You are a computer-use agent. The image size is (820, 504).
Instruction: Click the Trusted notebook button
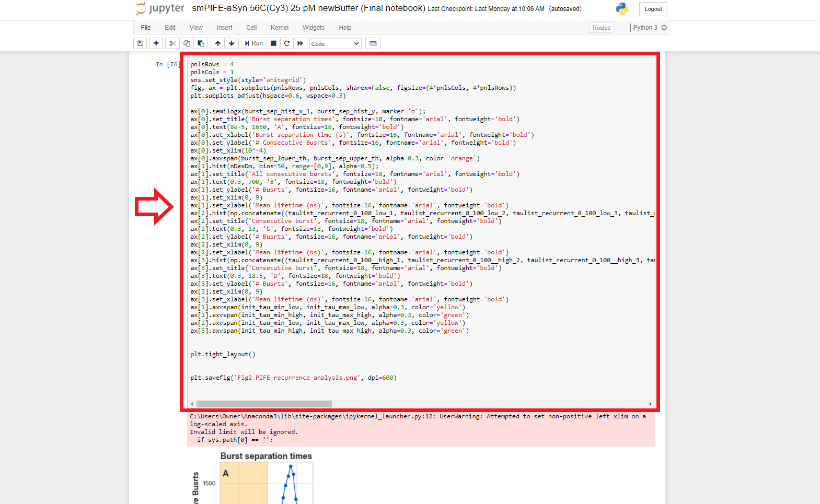coord(601,28)
